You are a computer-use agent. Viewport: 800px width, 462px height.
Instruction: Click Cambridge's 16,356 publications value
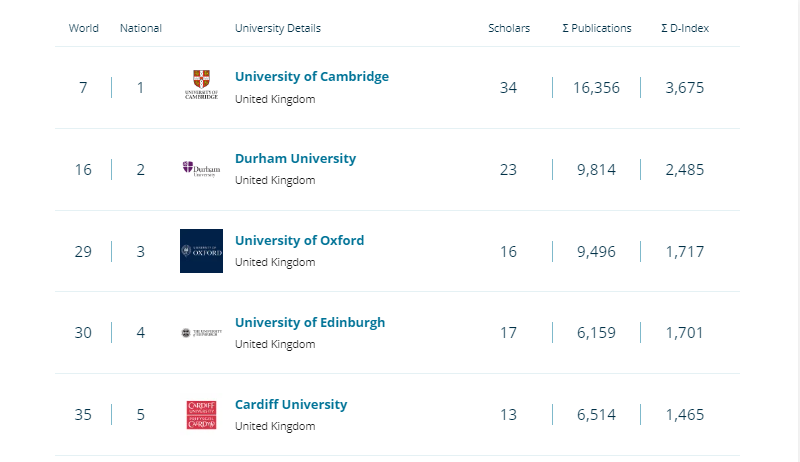[x=596, y=88]
